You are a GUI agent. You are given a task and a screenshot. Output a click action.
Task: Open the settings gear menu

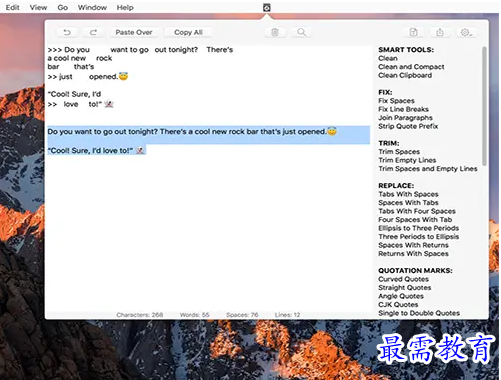click(x=466, y=32)
